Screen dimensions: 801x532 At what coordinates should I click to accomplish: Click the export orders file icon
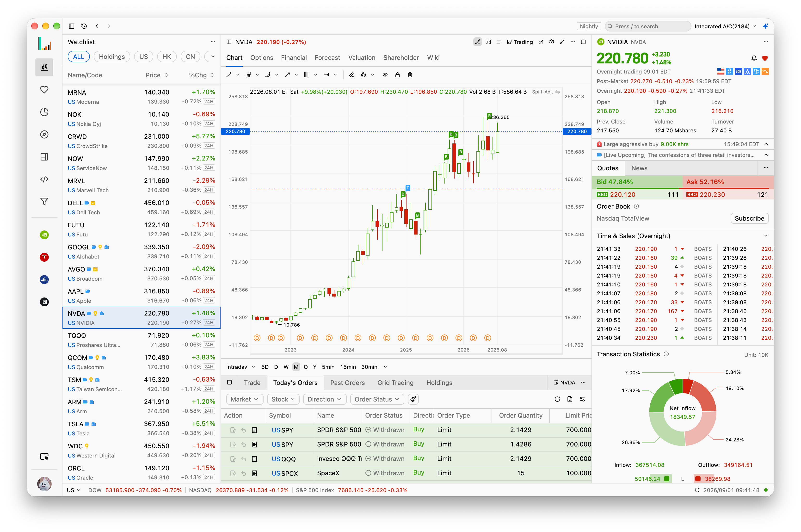click(570, 399)
